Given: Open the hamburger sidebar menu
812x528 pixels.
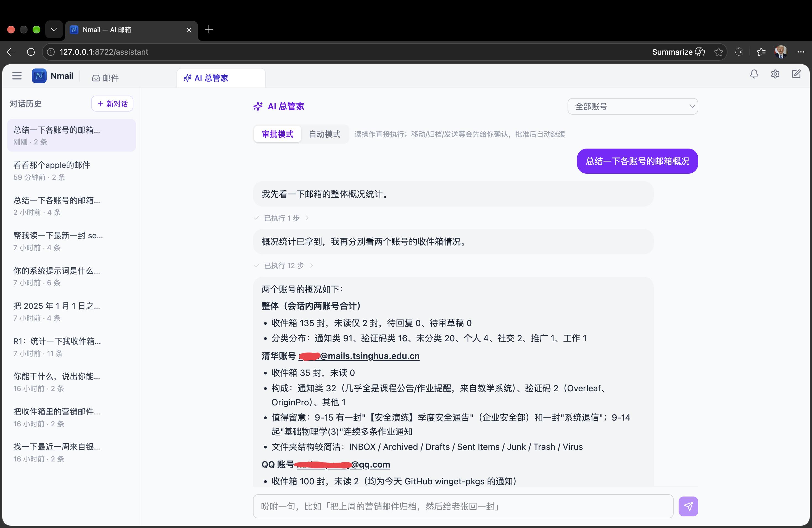Looking at the screenshot, I should (17, 76).
